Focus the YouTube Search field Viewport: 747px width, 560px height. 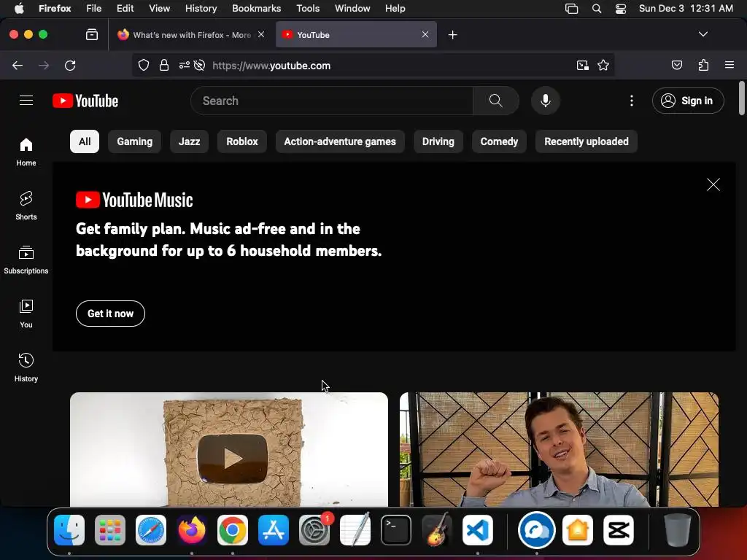332,101
